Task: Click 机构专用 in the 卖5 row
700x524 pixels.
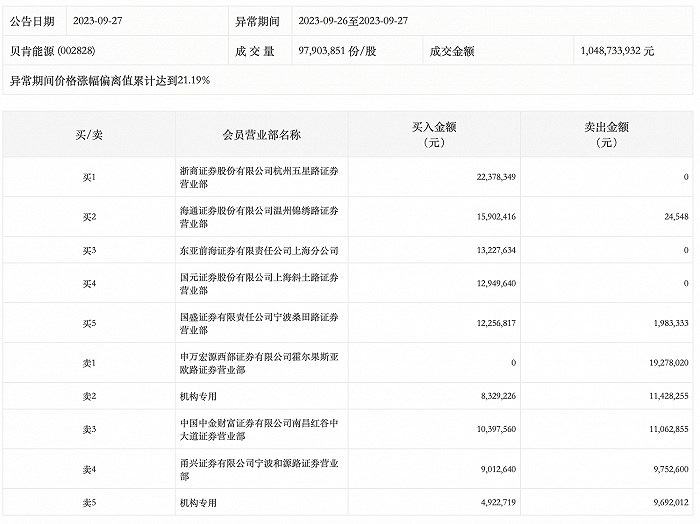Action: (x=198, y=503)
